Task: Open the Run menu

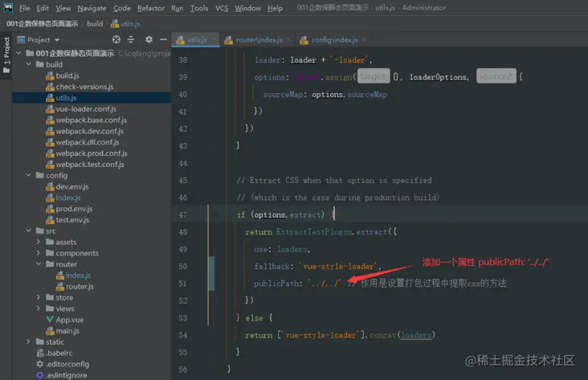Action: tap(177, 8)
